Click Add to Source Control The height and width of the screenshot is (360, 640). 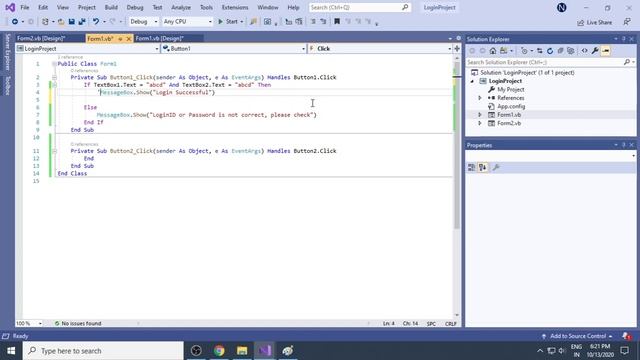(577, 336)
